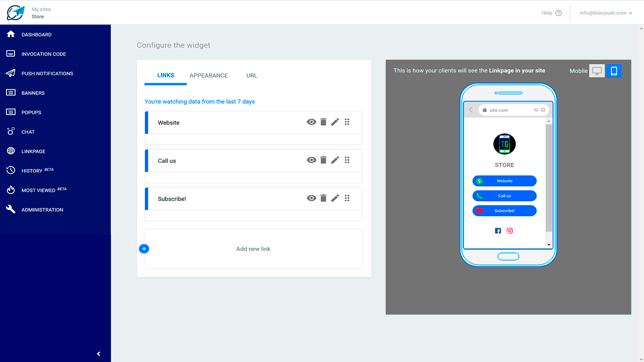Switch to the APPEARANCE tab
644x362 pixels.
(209, 76)
